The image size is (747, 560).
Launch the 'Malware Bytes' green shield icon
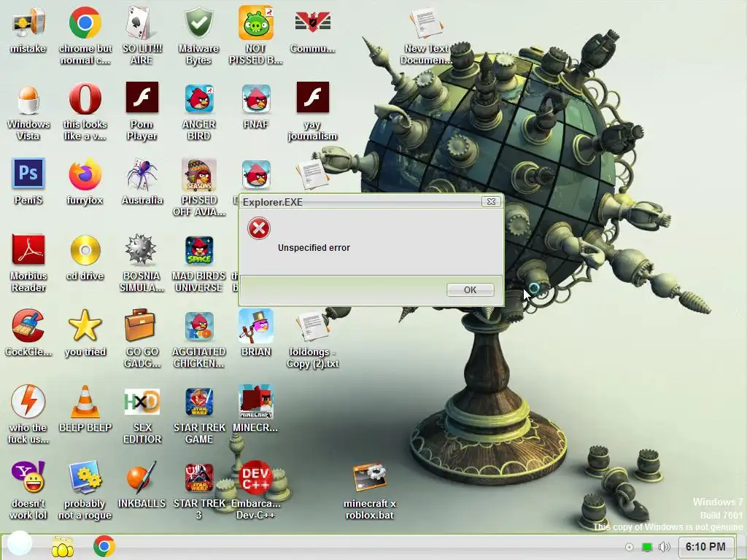[x=198, y=23]
